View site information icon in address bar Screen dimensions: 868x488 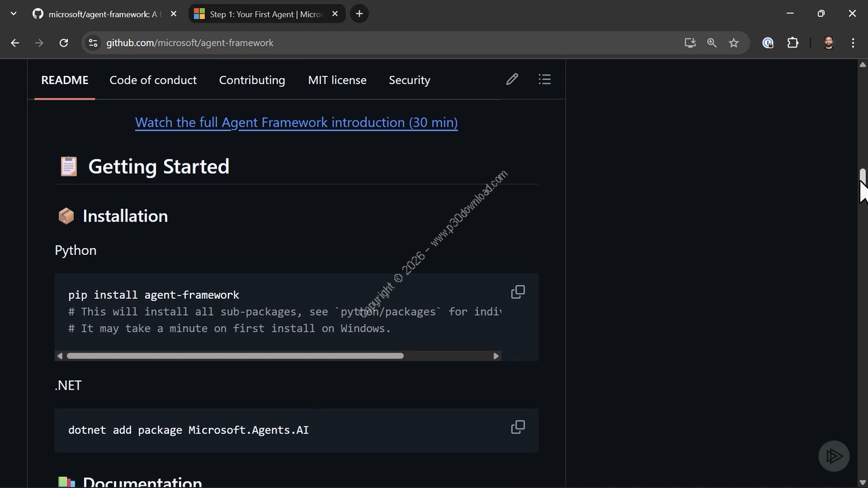(94, 43)
